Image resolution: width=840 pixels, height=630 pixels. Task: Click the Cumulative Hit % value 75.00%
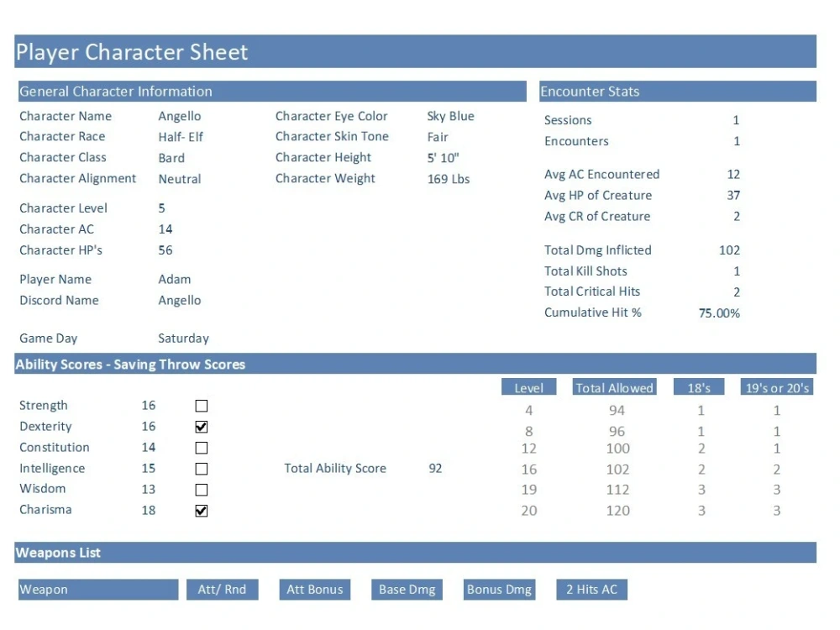(x=720, y=313)
